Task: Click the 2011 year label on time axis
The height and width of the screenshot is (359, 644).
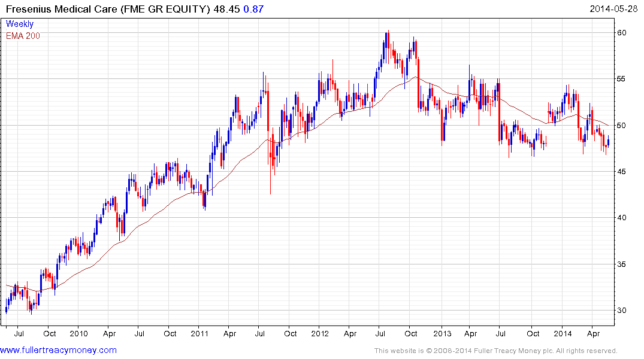Action: click(x=199, y=333)
